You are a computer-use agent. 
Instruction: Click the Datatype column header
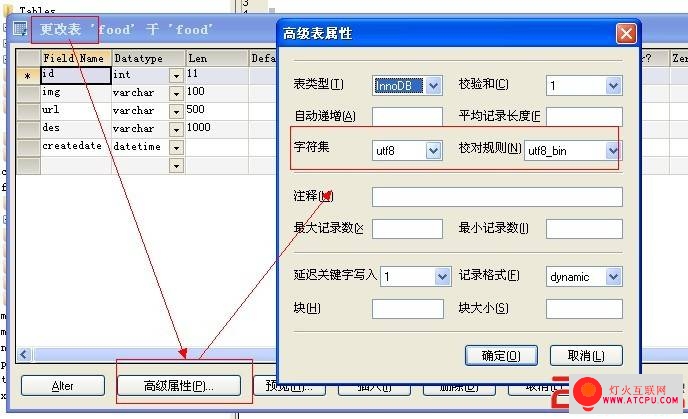[x=148, y=58]
